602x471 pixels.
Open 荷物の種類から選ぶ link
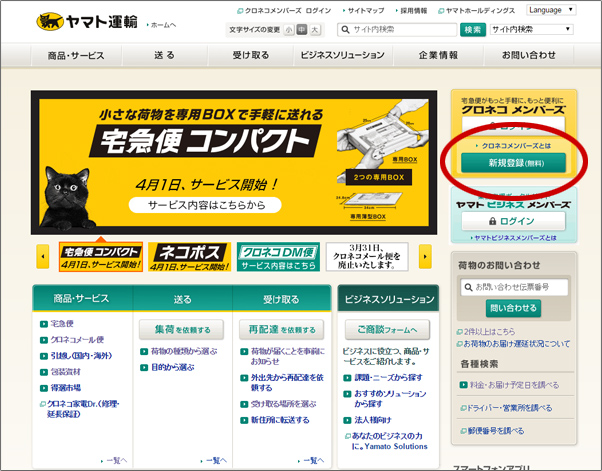(x=179, y=351)
